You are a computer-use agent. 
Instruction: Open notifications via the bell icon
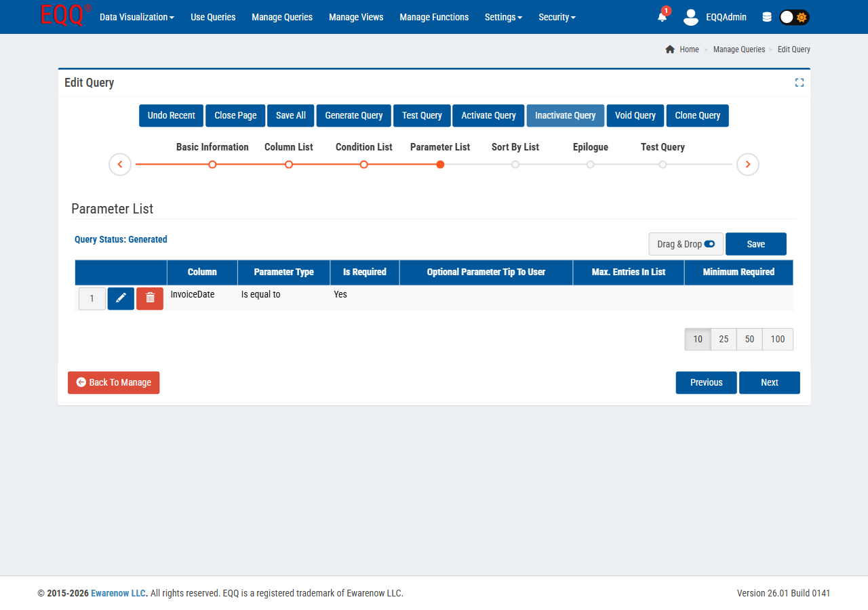click(661, 18)
